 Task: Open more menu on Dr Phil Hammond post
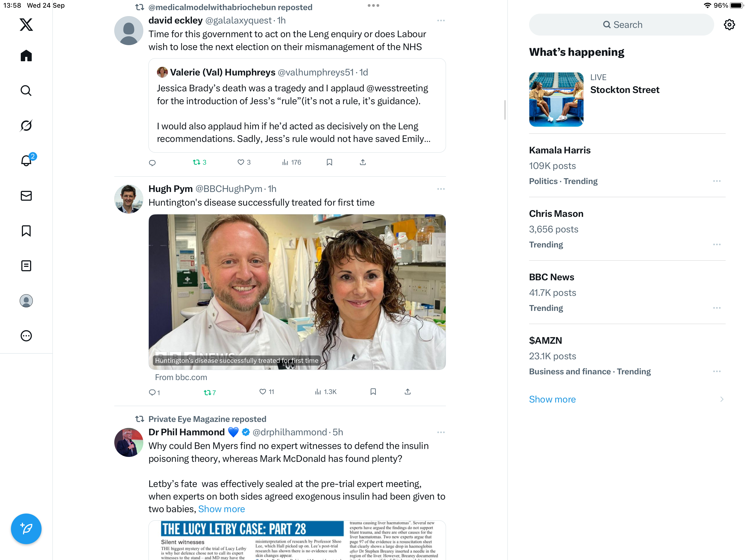[x=441, y=432]
